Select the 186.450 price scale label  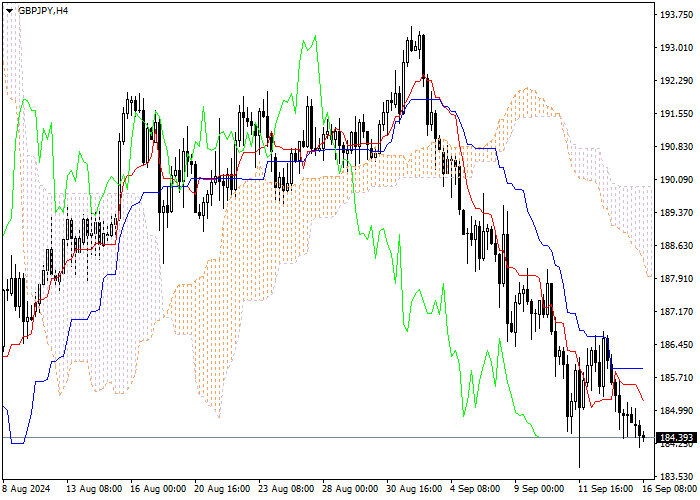click(676, 345)
